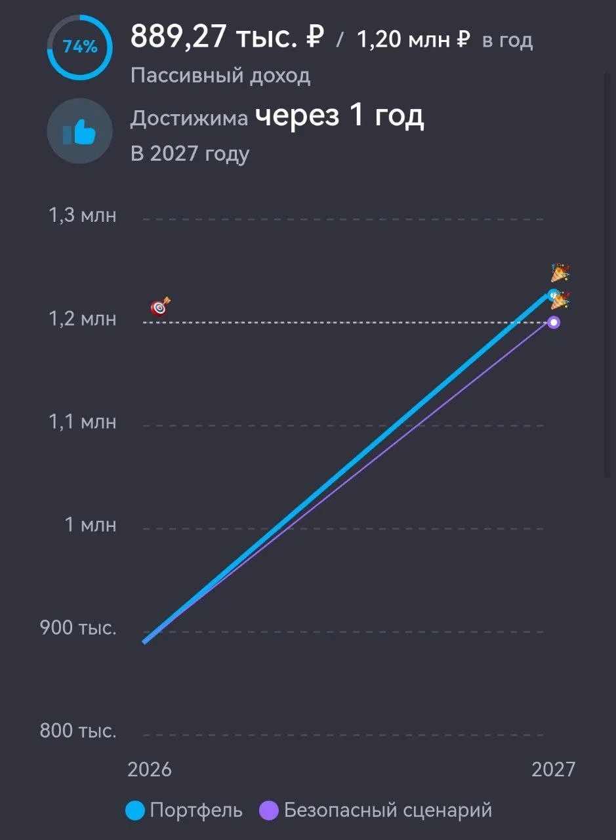Click the thumbs-up achievability icon

pyautogui.click(x=79, y=131)
